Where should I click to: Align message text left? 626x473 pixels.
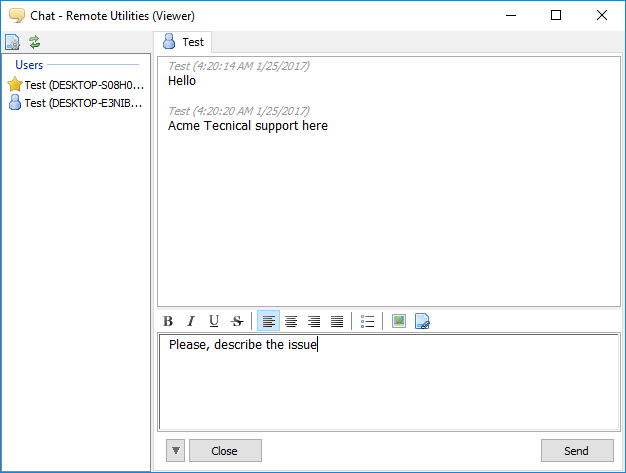(268, 321)
